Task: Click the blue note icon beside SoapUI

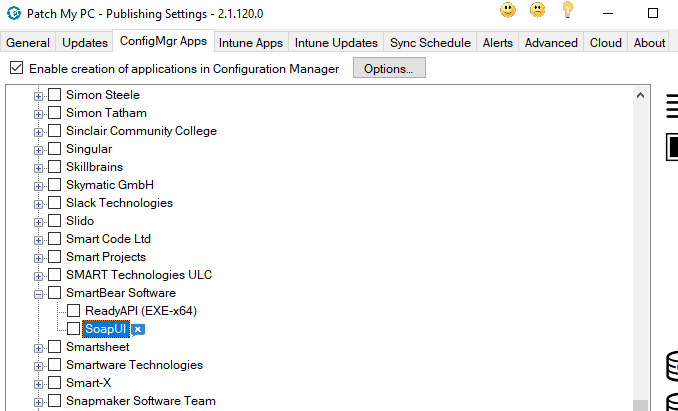Action: [x=138, y=330]
